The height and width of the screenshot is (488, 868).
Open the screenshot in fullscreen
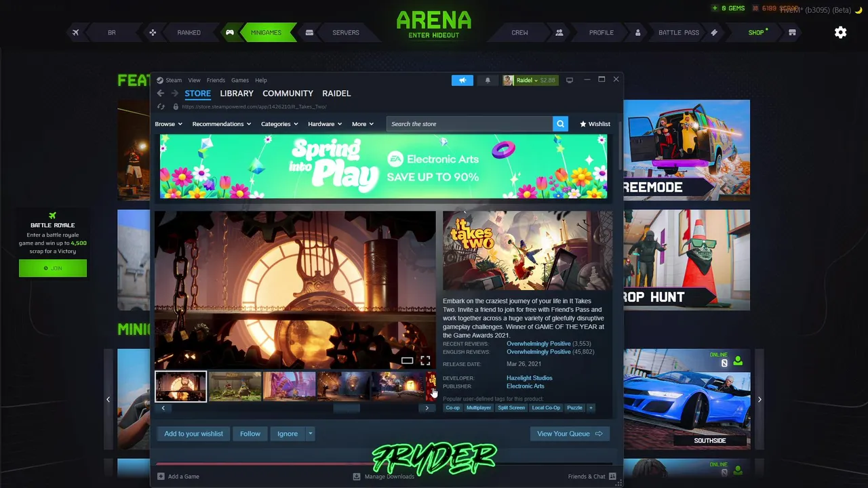pyautogui.click(x=425, y=361)
